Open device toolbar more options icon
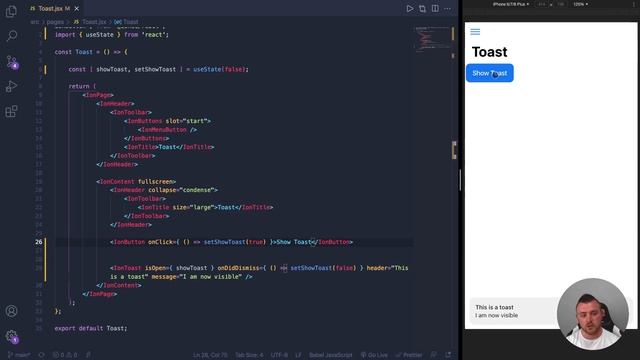Image resolution: width=640 pixels, height=360 pixels. (x=633, y=4)
